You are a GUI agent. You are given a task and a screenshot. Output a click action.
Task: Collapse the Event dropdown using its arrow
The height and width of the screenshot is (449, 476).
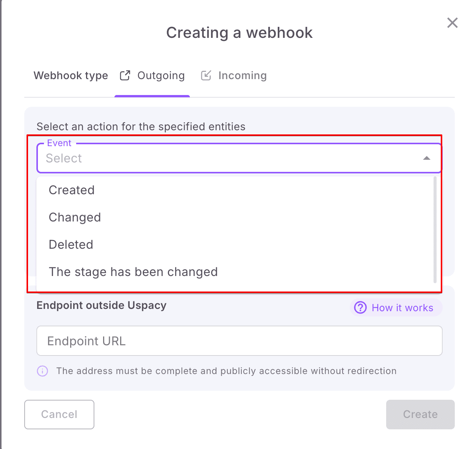(x=426, y=158)
